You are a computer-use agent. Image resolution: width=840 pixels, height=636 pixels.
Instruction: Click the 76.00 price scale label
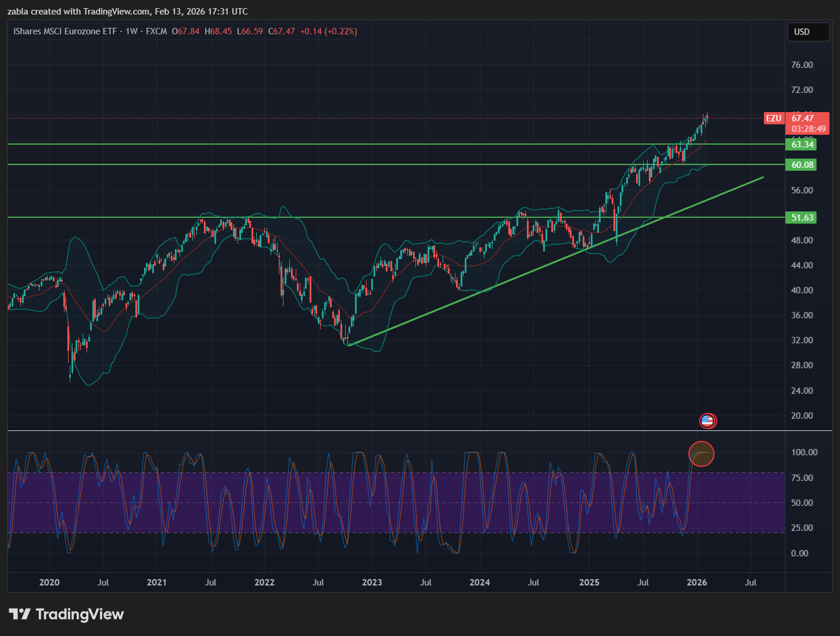tap(802, 65)
